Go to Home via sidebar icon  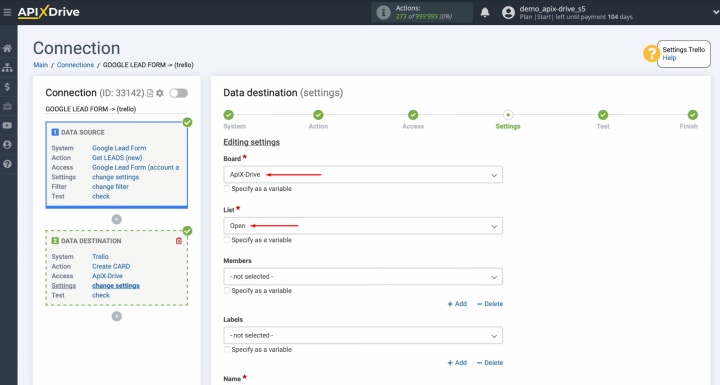tap(7, 48)
